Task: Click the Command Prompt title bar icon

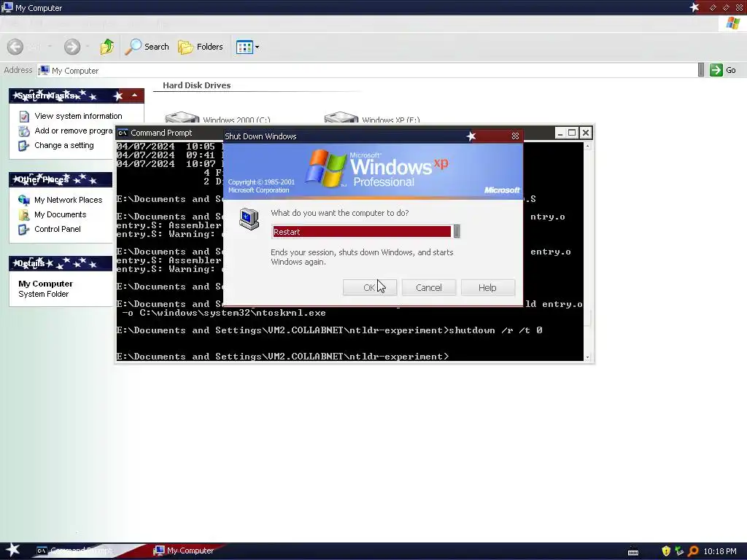Action: click(x=123, y=133)
